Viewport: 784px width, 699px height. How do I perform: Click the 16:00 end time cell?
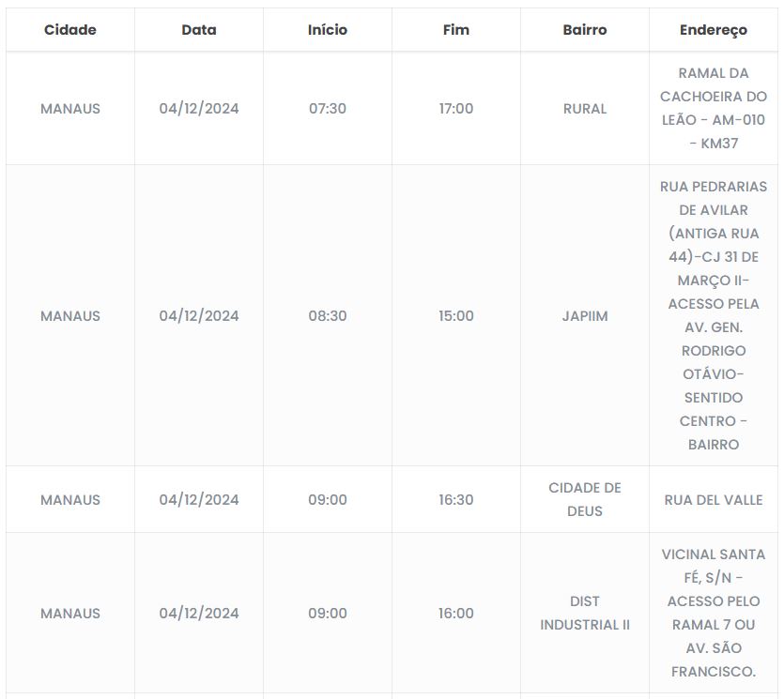click(456, 614)
